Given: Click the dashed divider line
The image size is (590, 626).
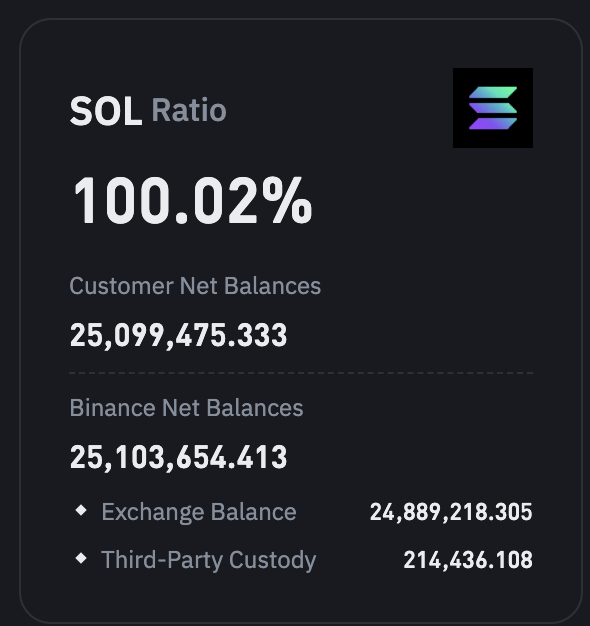Looking at the screenshot, I should 301,373.
